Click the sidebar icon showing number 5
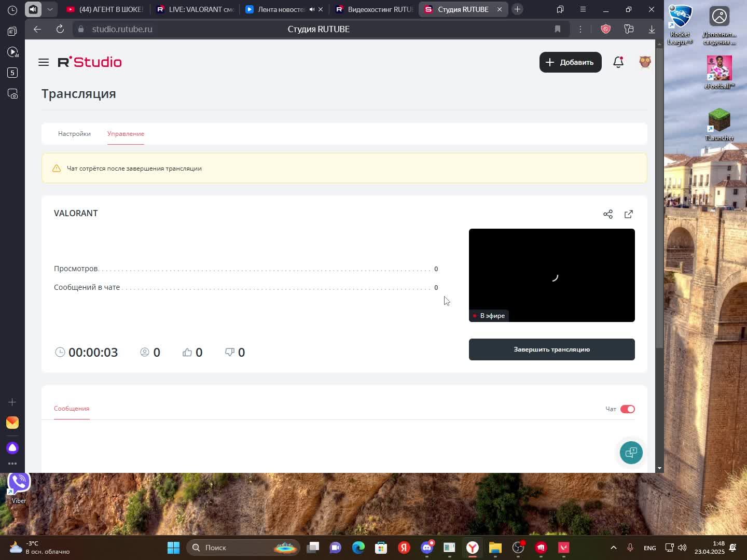This screenshot has width=747, height=560. click(x=12, y=73)
